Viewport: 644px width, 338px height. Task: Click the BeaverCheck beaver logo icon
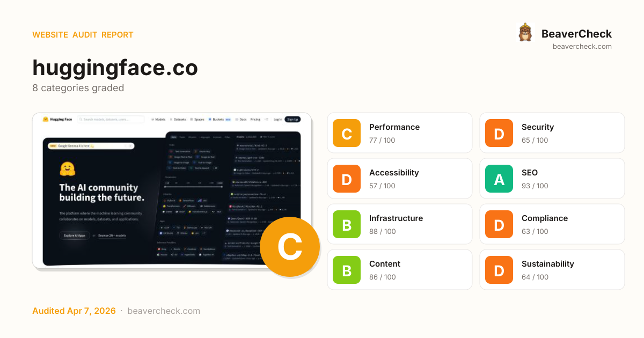click(525, 33)
